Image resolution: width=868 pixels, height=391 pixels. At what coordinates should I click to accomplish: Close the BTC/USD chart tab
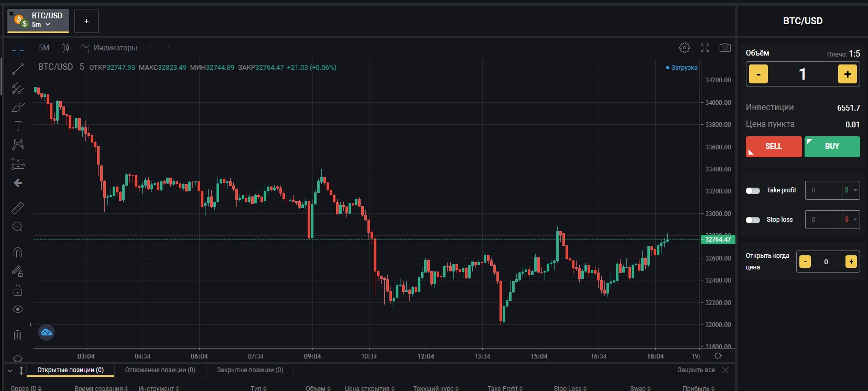click(11, 14)
